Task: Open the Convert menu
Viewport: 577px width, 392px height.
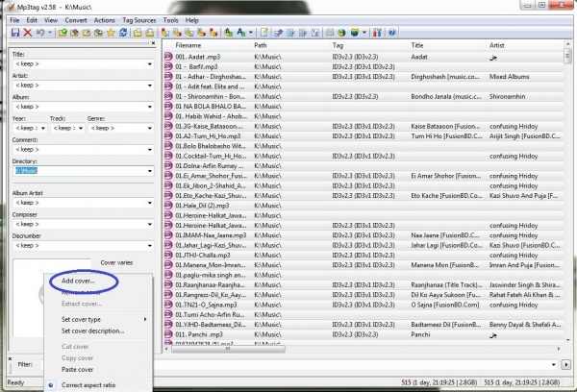Action: click(76, 20)
